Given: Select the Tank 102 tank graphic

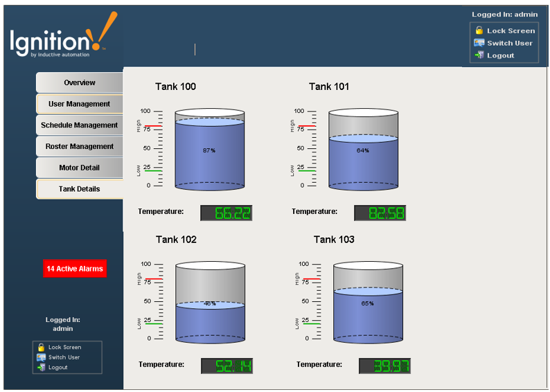Looking at the screenshot, I should (210, 303).
